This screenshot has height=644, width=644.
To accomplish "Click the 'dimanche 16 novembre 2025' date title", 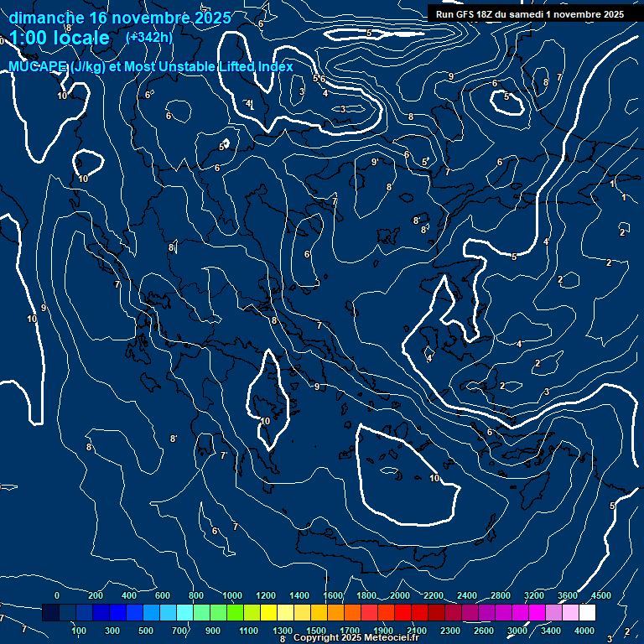I will click(120, 18).
